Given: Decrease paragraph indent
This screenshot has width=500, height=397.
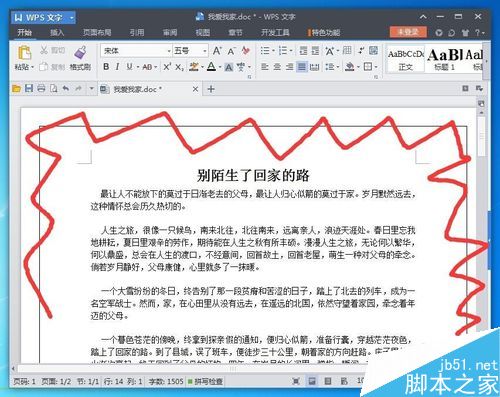Looking at the screenshot, I should coord(303,51).
